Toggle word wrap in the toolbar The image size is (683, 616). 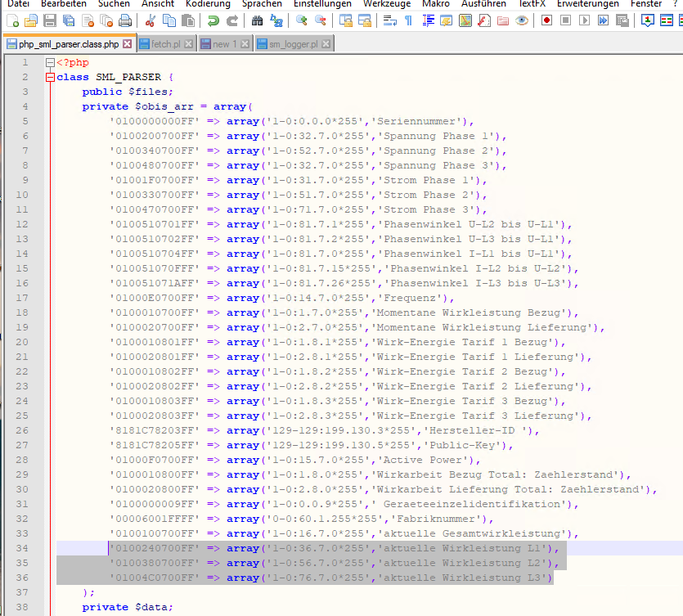tap(390, 20)
